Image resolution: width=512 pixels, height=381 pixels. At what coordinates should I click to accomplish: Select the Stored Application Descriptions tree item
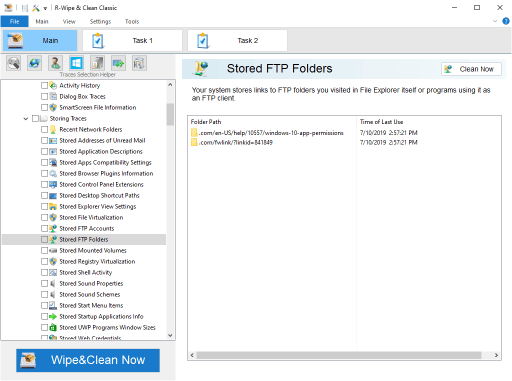coord(101,151)
